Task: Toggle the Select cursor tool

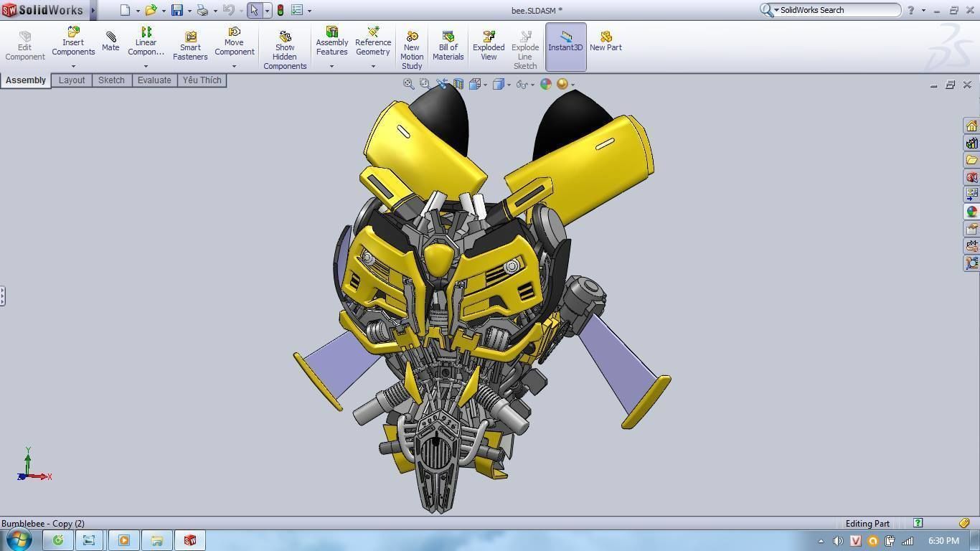Action: click(x=254, y=10)
